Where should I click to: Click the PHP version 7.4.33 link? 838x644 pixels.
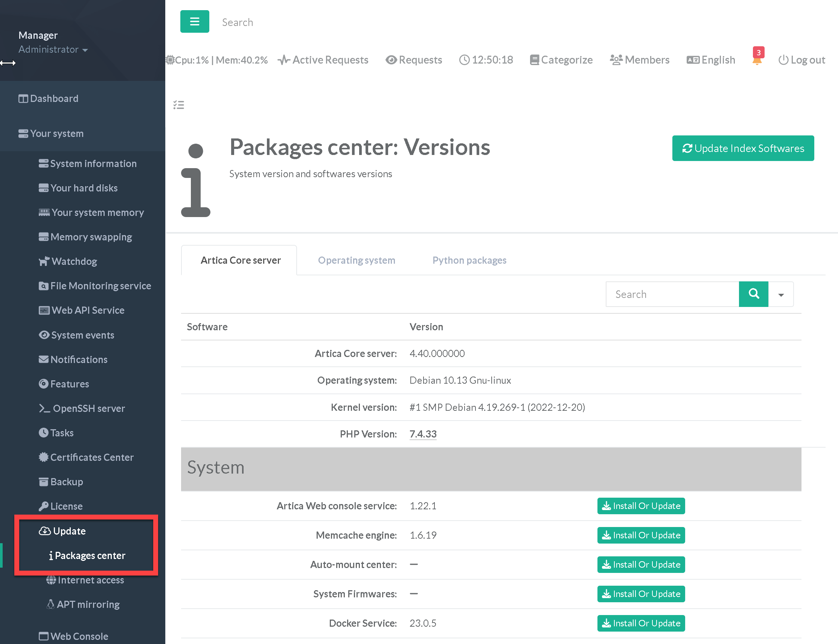423,434
